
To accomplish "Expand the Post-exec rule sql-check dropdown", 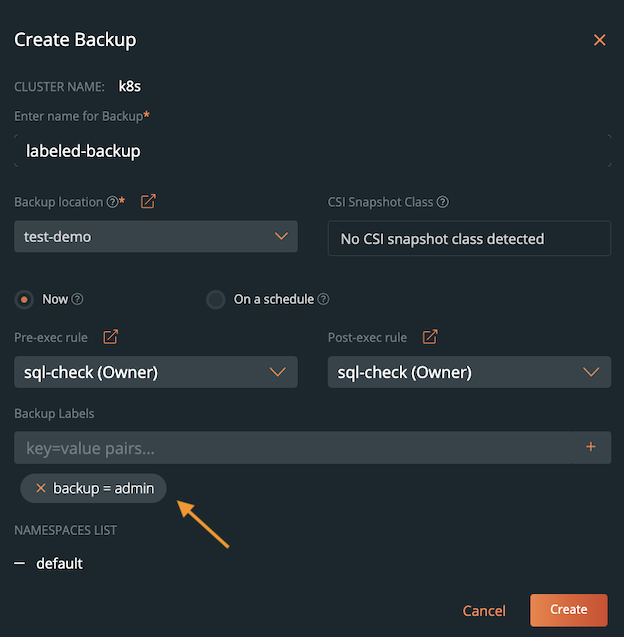I will [469, 373].
